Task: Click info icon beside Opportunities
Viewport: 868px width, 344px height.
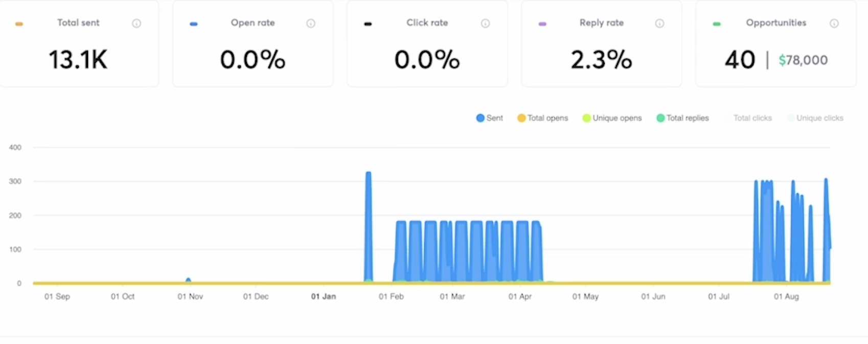Action: [834, 24]
